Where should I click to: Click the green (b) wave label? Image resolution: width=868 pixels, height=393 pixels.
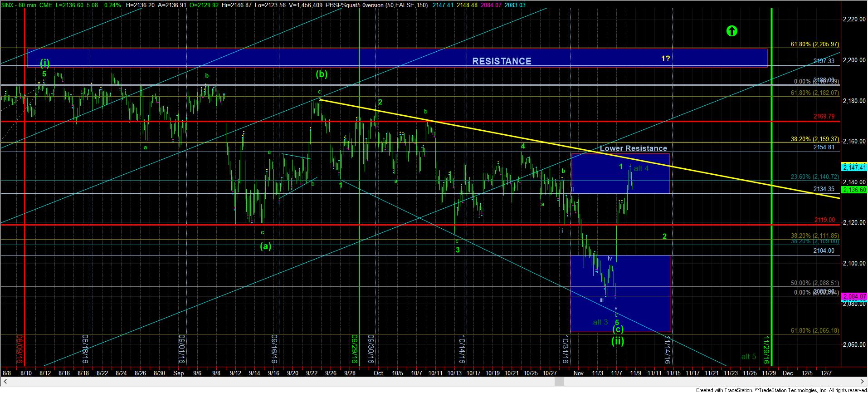(322, 74)
